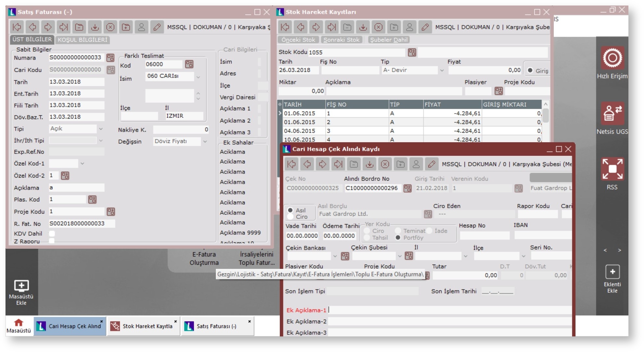
Task: Open the Değişsin Döviz Fiyatı dropdown
Action: pyautogui.click(x=205, y=142)
